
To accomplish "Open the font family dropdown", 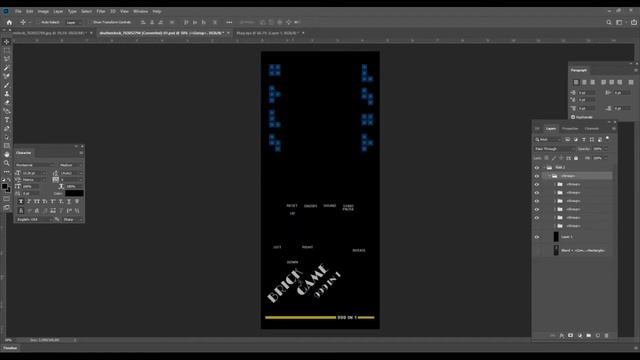I will pyautogui.click(x=36, y=165).
